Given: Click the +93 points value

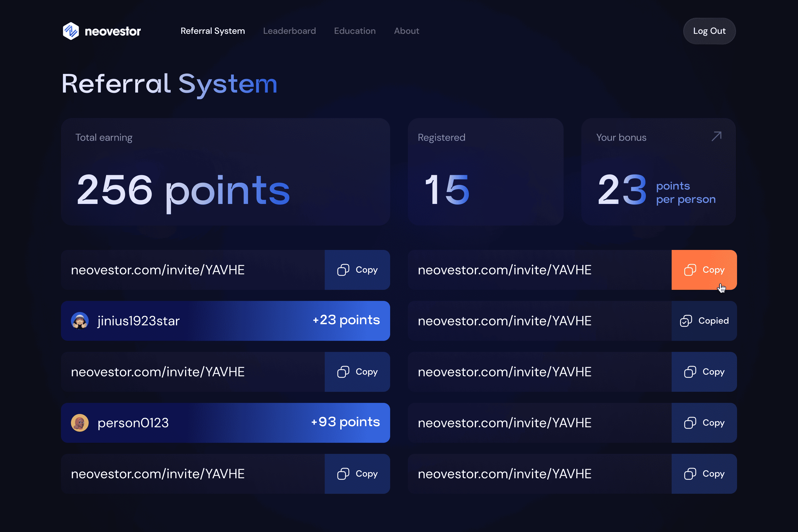Looking at the screenshot, I should click(346, 422).
